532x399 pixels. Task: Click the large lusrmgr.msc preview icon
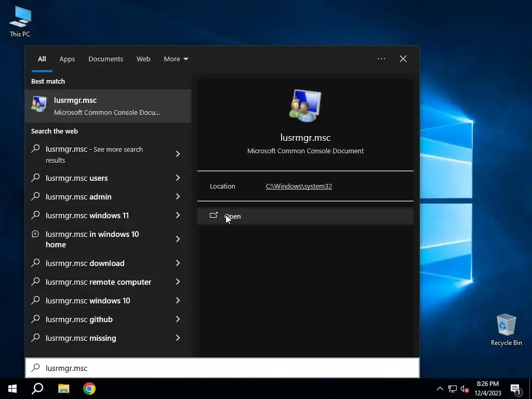coord(305,105)
